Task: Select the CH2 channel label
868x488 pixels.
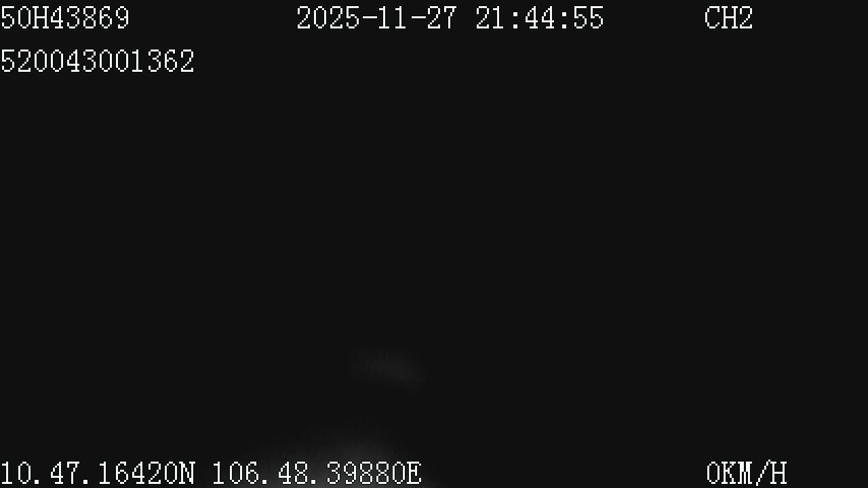Action: tap(729, 18)
